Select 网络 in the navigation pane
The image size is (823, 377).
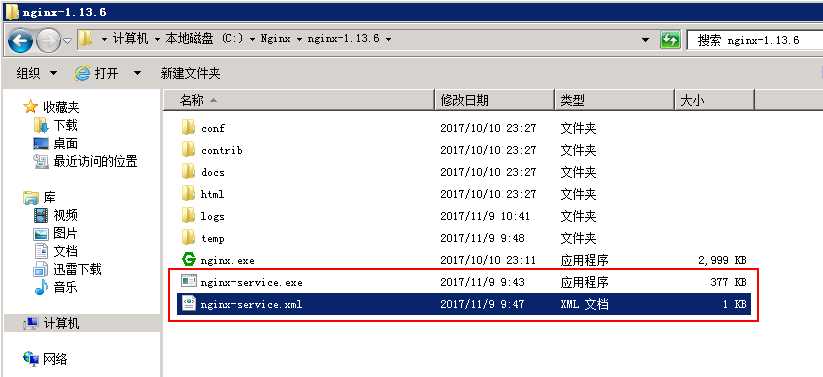point(55,359)
